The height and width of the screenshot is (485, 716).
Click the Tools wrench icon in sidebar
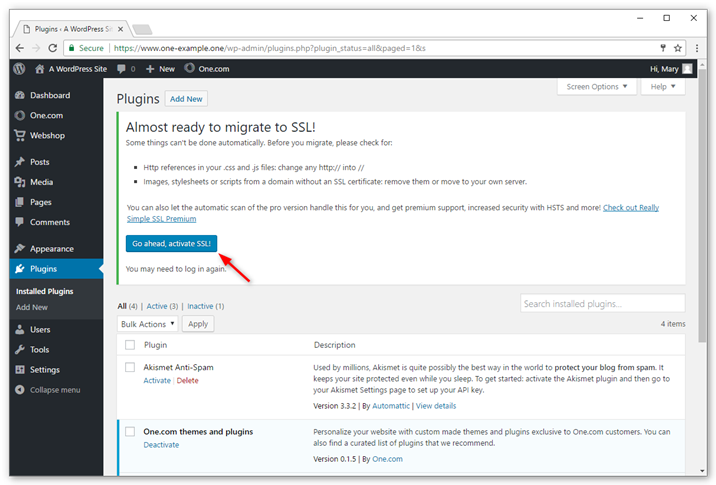pos(20,349)
